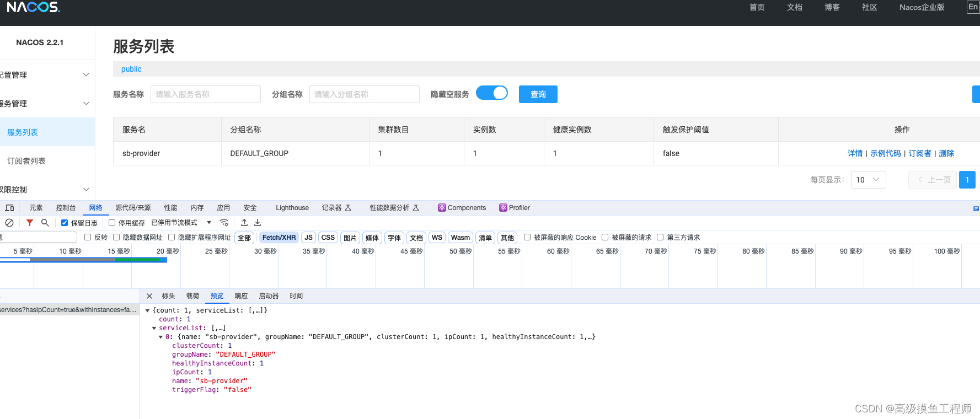The image size is (980, 419).
Task: Import HAR file with upload arrow
Action: 244,223
